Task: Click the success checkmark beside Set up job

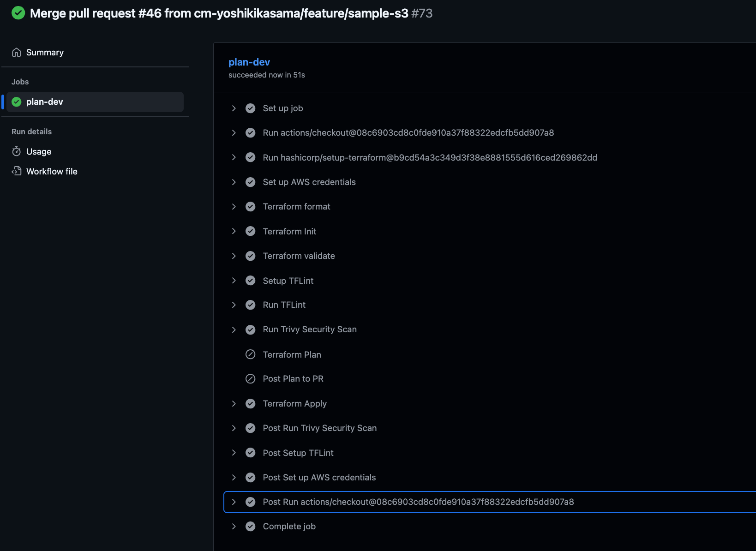Action: tap(251, 108)
